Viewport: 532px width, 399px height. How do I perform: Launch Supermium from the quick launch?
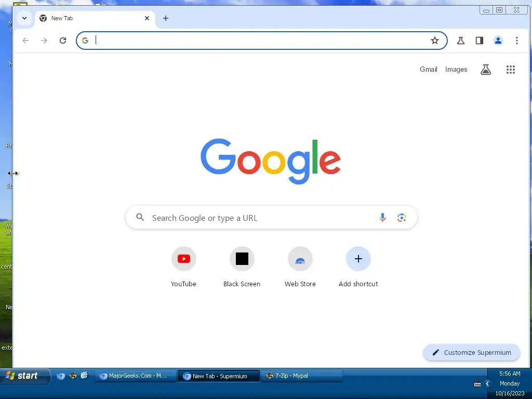coord(61,376)
